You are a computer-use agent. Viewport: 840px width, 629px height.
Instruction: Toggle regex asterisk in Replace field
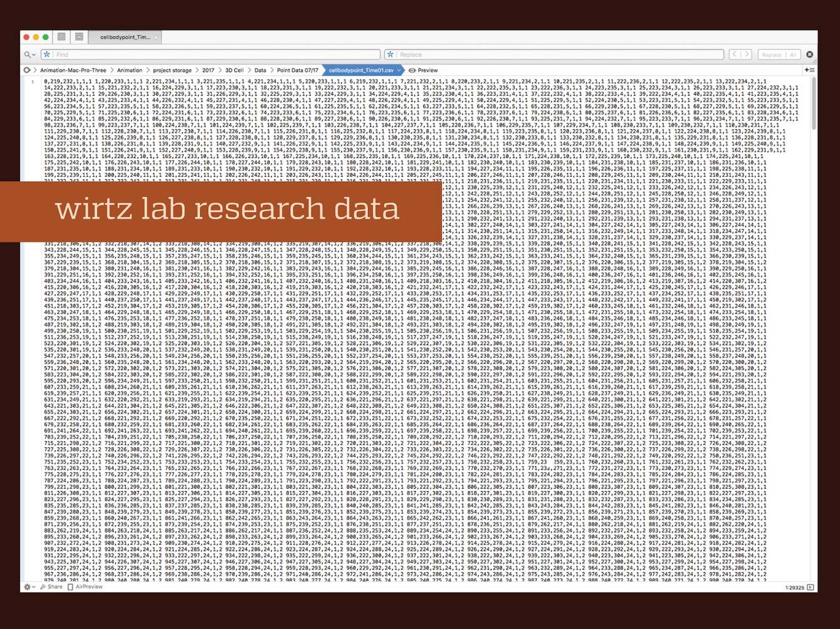click(391, 55)
